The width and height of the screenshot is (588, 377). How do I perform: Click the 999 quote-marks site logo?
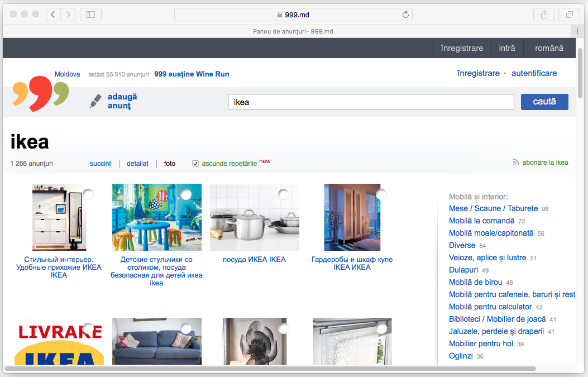41,93
